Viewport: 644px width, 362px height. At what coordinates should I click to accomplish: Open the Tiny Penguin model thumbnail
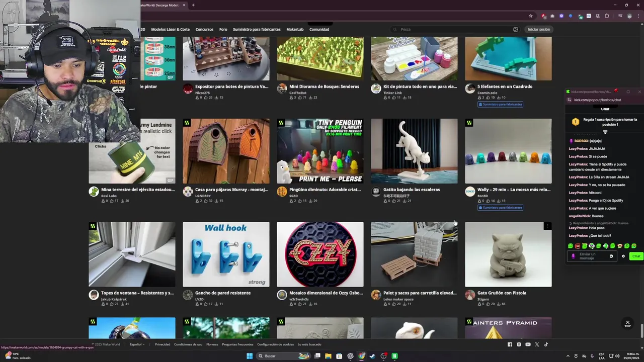click(x=320, y=151)
